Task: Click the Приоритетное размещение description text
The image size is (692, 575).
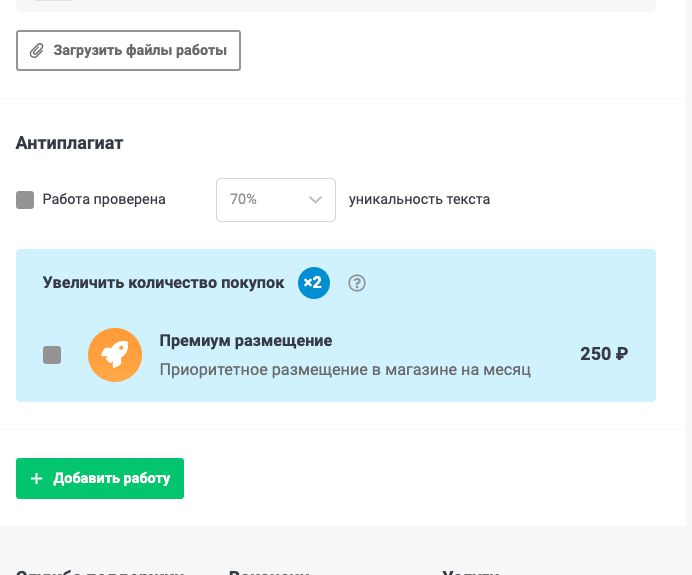Action: coord(345,370)
